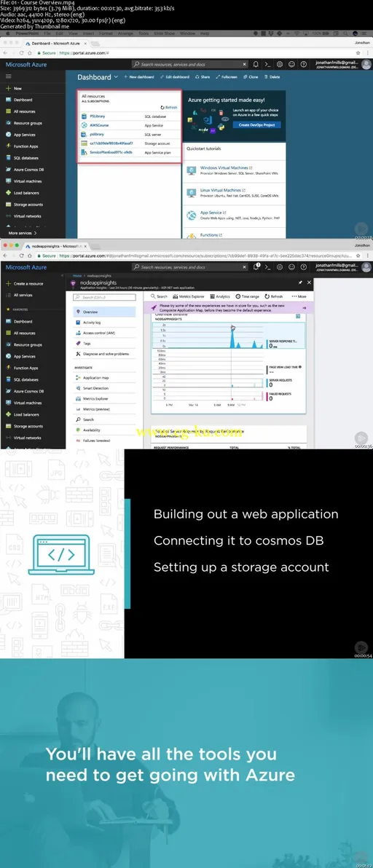Screen dimensions: 373x868
Task: Open Access control (IAM) in nodeappinsights menu
Action: point(104,333)
